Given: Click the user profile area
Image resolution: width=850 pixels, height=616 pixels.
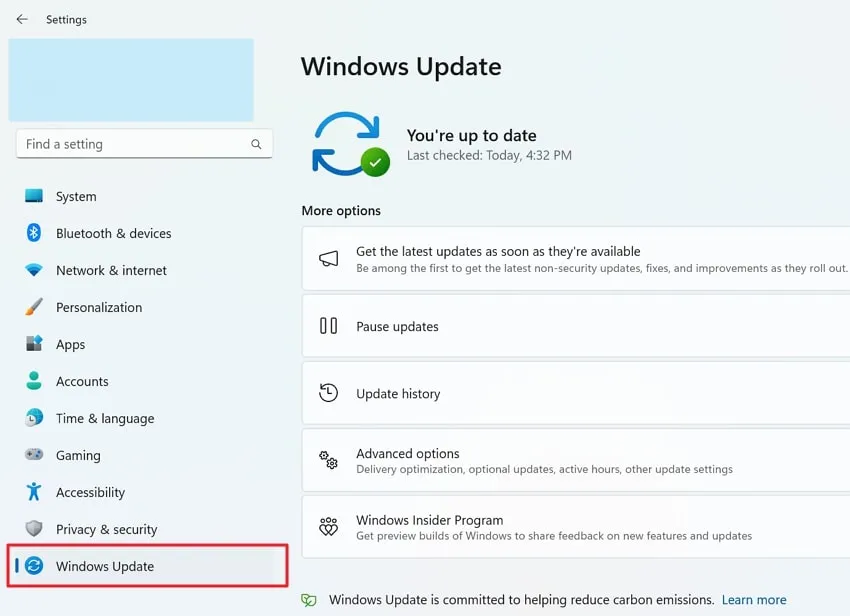Looking at the screenshot, I should pyautogui.click(x=131, y=80).
